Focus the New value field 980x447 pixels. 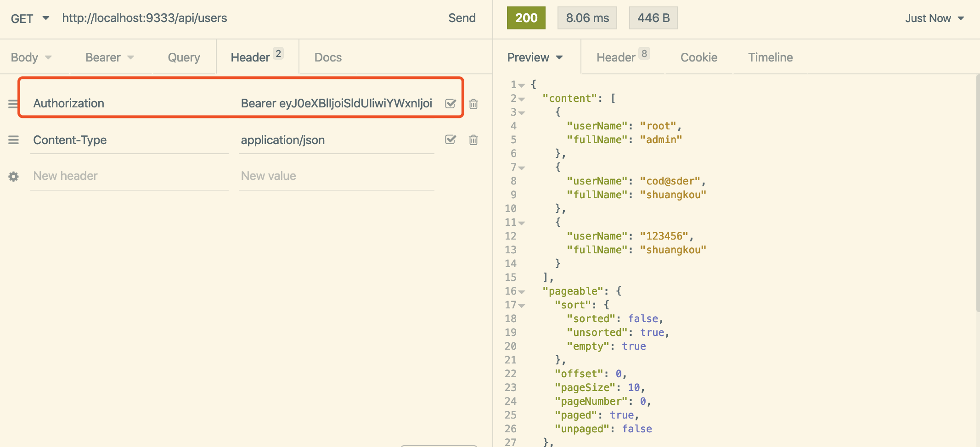point(337,176)
